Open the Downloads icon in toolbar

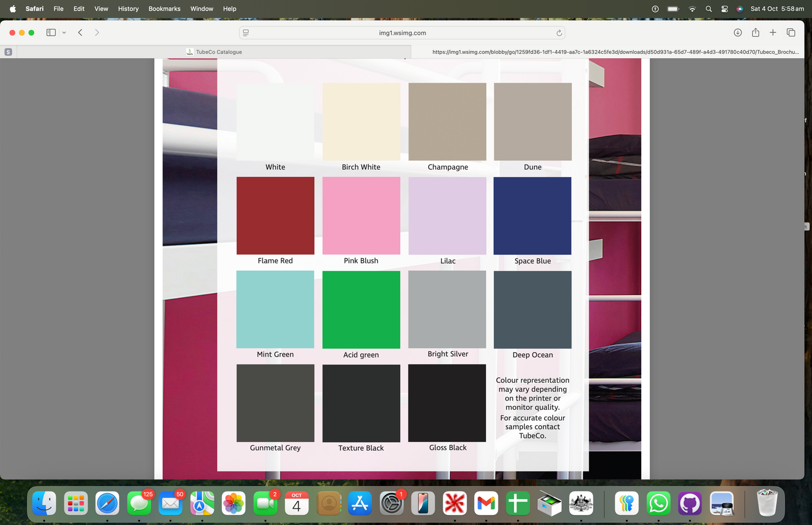(x=738, y=33)
